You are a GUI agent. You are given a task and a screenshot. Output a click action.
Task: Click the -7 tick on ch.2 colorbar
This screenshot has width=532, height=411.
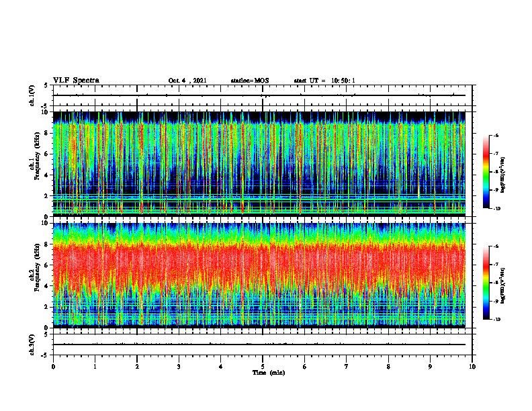pyautogui.click(x=496, y=265)
